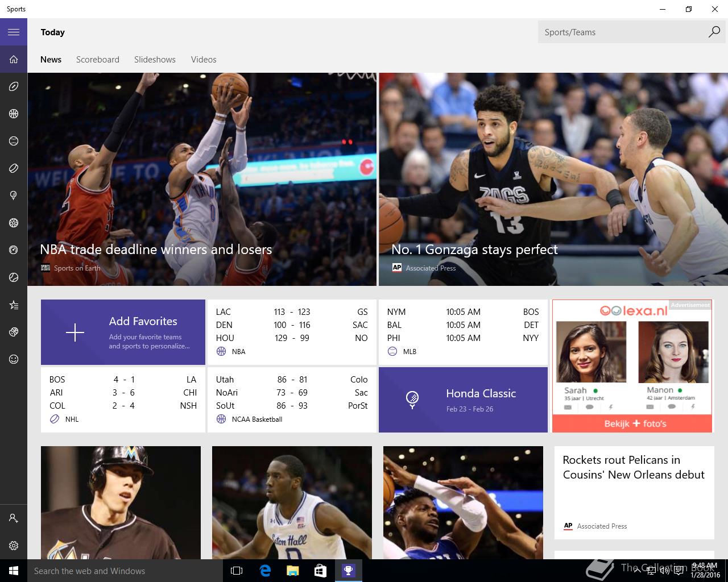
Task: Click the Utah 86 - 81 Colo score row
Action: (292, 379)
